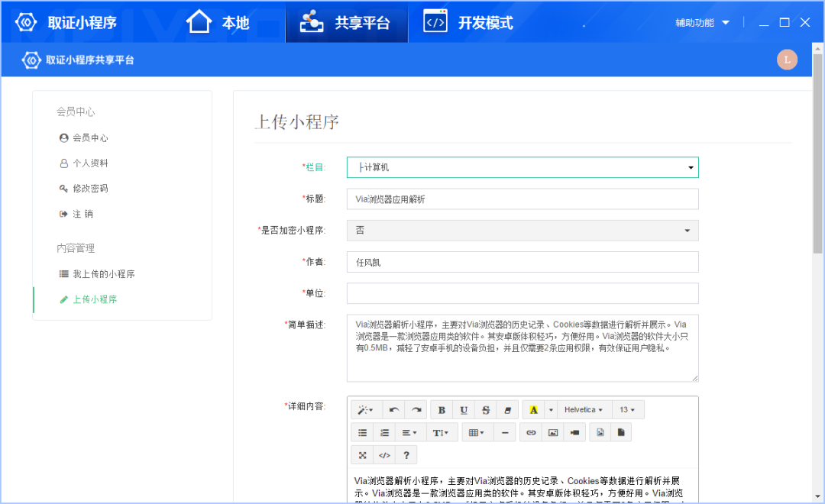Open the 辅助功能 dropdown menu
This screenshot has height=504, width=825.
pyautogui.click(x=703, y=23)
